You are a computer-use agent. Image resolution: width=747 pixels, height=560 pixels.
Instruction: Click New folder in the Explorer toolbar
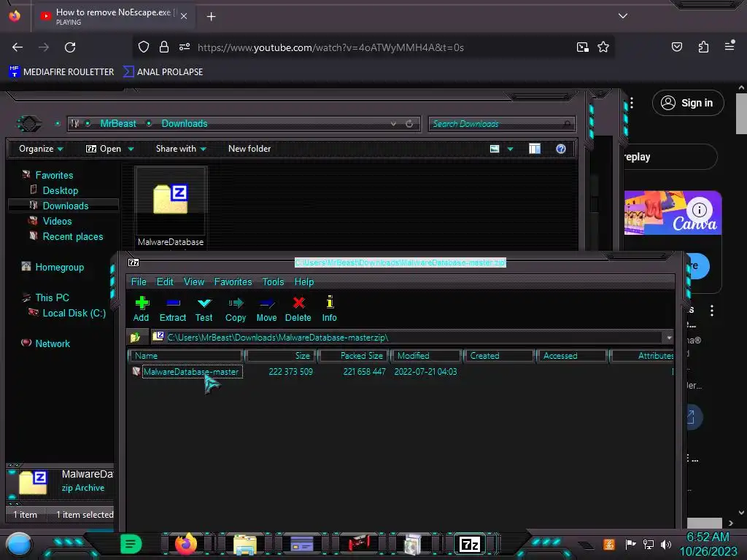(x=249, y=149)
